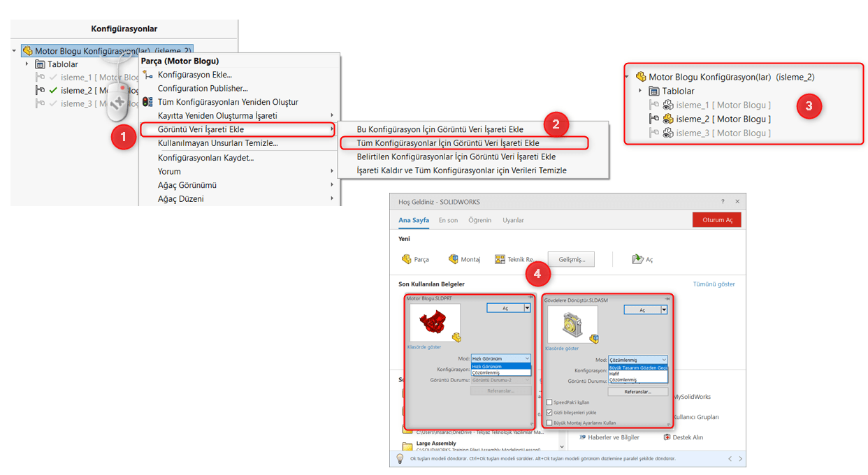Click the traffic light rebuild-all icon
Screen dimensions: 868x475
(x=147, y=102)
